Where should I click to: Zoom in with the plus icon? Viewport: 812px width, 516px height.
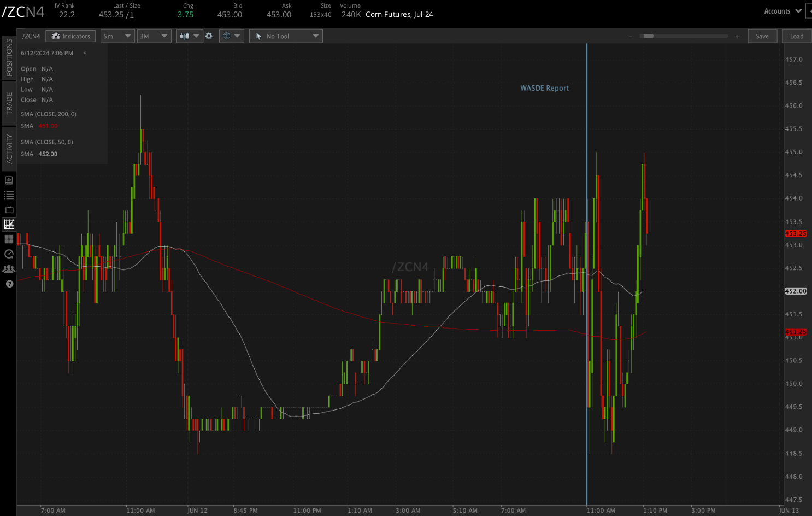point(737,37)
